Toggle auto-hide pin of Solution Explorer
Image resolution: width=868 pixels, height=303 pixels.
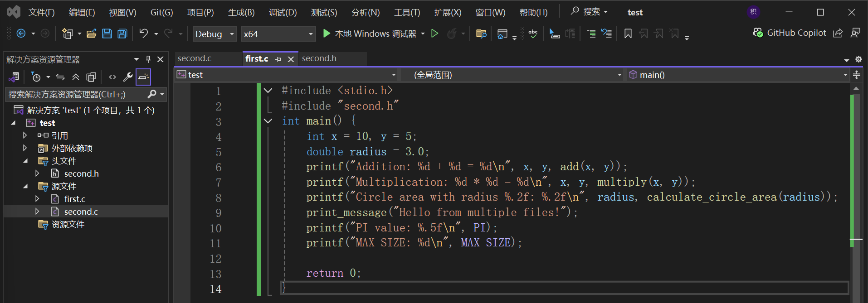pyautogui.click(x=148, y=59)
